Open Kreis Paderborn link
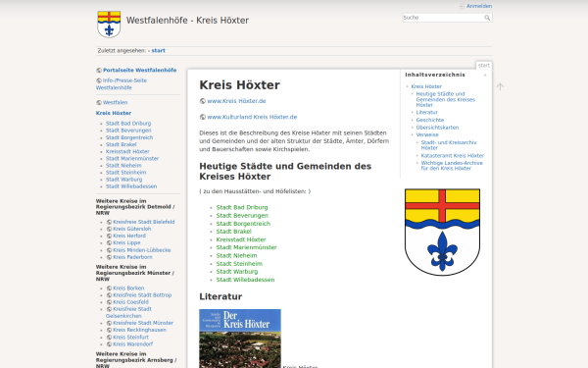 [x=132, y=257]
